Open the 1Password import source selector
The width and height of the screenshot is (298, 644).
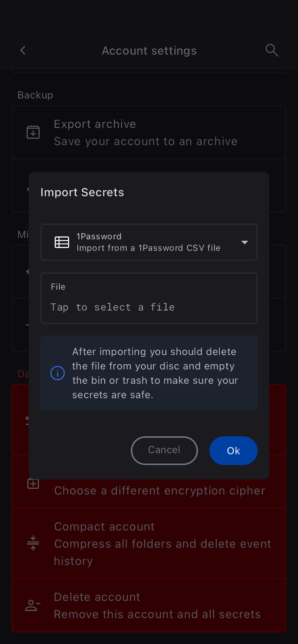pos(149,242)
